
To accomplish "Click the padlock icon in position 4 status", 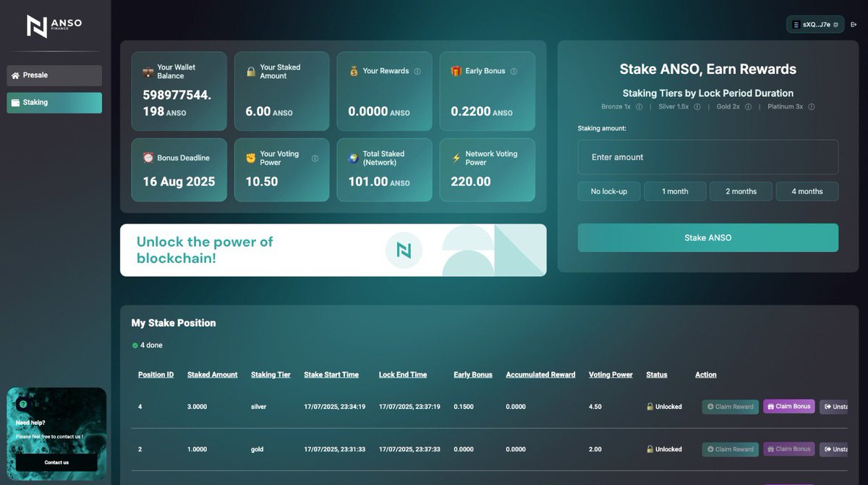I will (x=650, y=407).
